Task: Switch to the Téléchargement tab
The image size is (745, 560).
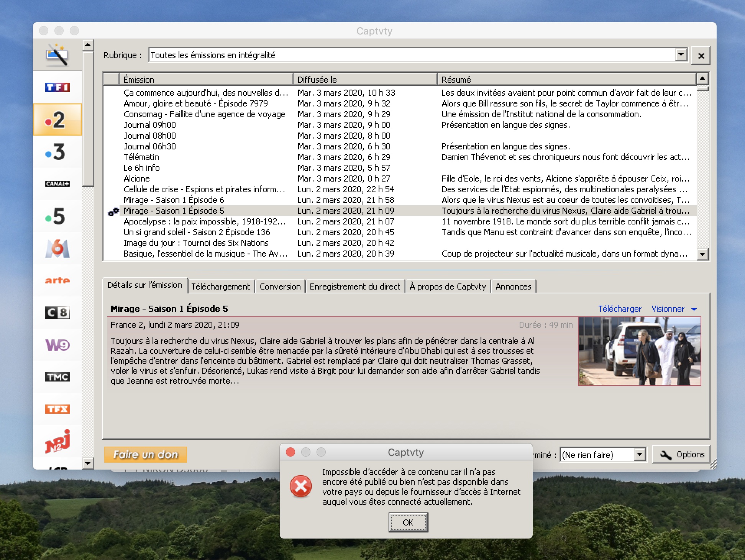Action: tap(220, 287)
